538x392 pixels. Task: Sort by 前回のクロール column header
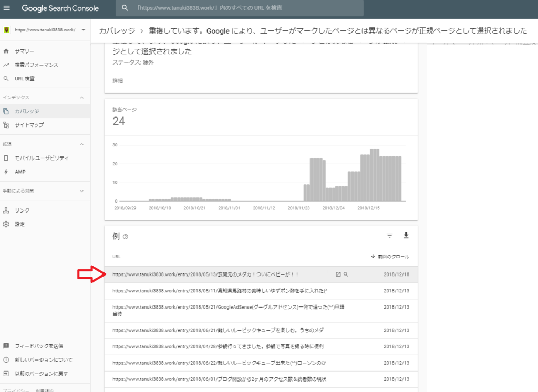pyautogui.click(x=393, y=256)
